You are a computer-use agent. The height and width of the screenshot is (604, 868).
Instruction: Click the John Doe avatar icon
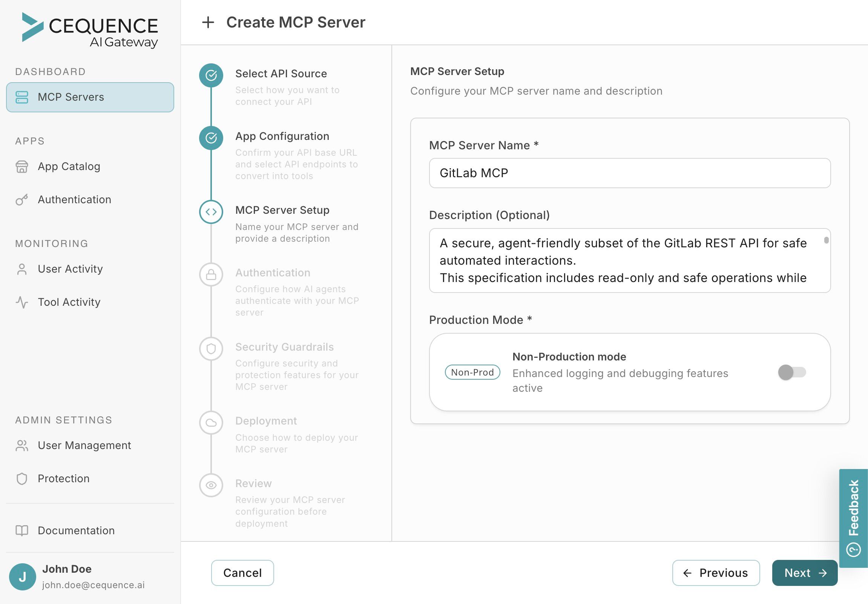(x=22, y=576)
